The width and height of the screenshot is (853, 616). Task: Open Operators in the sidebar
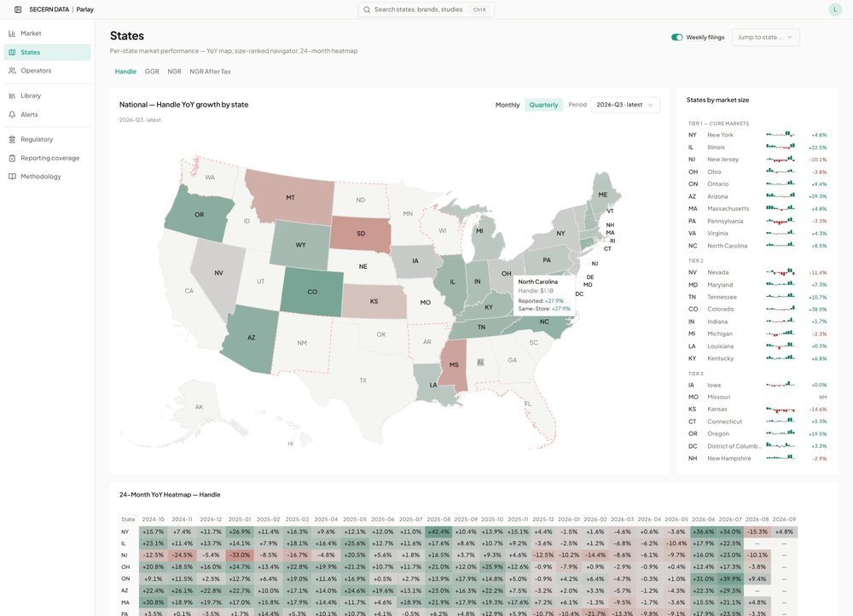47,71
